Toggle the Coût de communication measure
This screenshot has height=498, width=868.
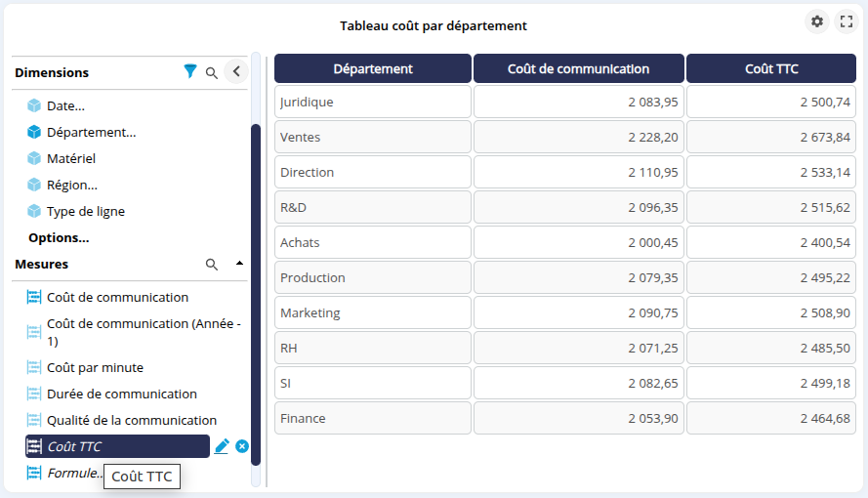coord(117,297)
